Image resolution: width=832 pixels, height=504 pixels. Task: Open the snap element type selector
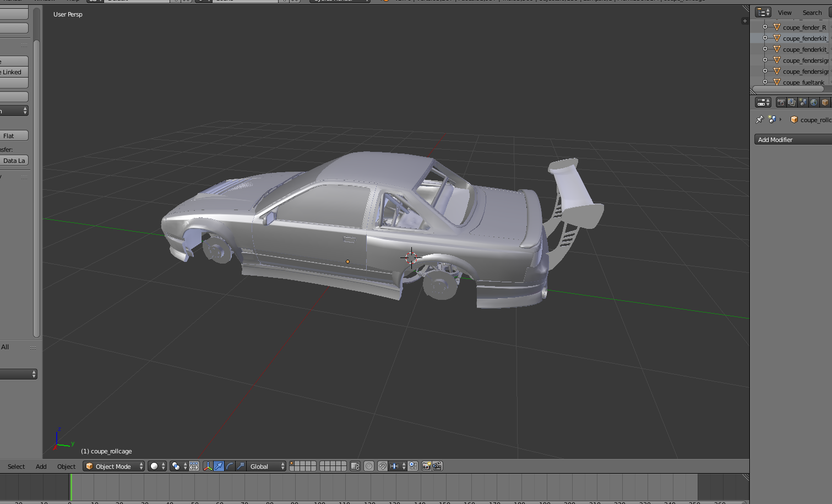[398, 466]
